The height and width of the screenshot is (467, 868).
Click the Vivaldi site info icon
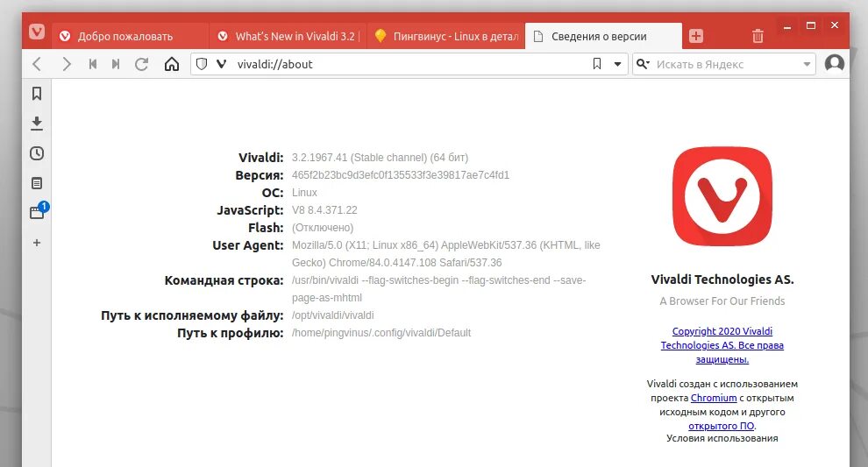click(x=222, y=64)
